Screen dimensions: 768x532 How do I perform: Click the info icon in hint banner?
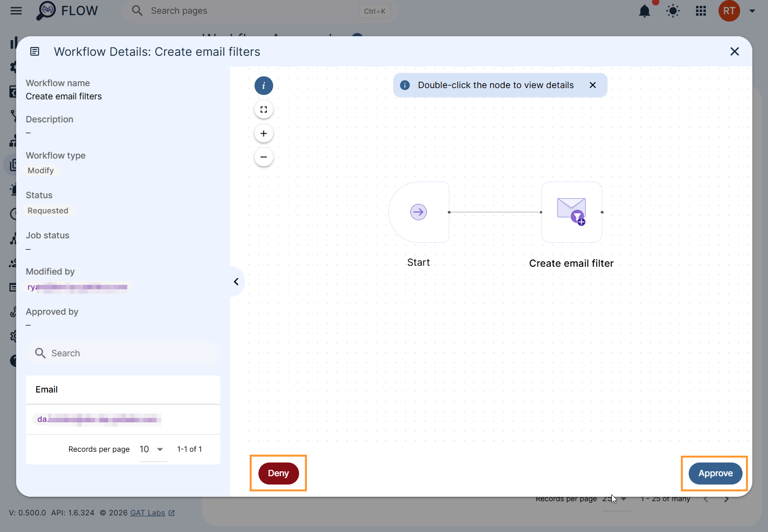405,85
